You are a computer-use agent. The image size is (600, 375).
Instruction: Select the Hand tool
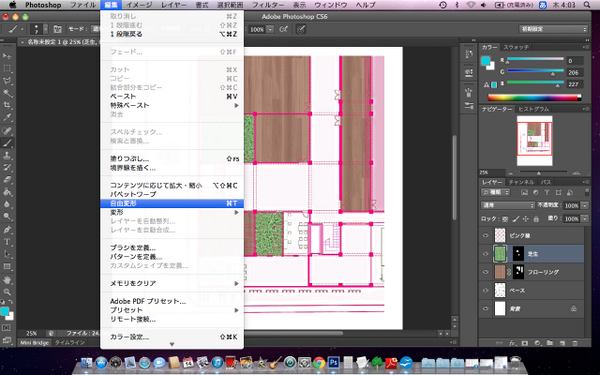[x=7, y=280]
